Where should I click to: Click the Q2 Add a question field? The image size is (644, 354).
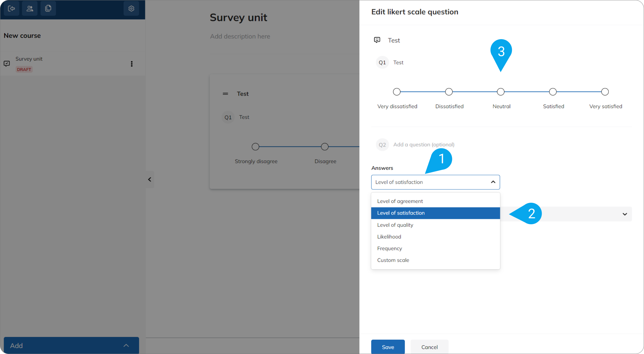(x=424, y=145)
